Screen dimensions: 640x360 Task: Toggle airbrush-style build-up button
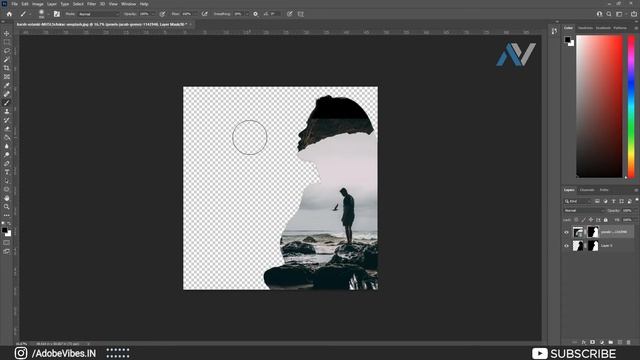[204, 14]
